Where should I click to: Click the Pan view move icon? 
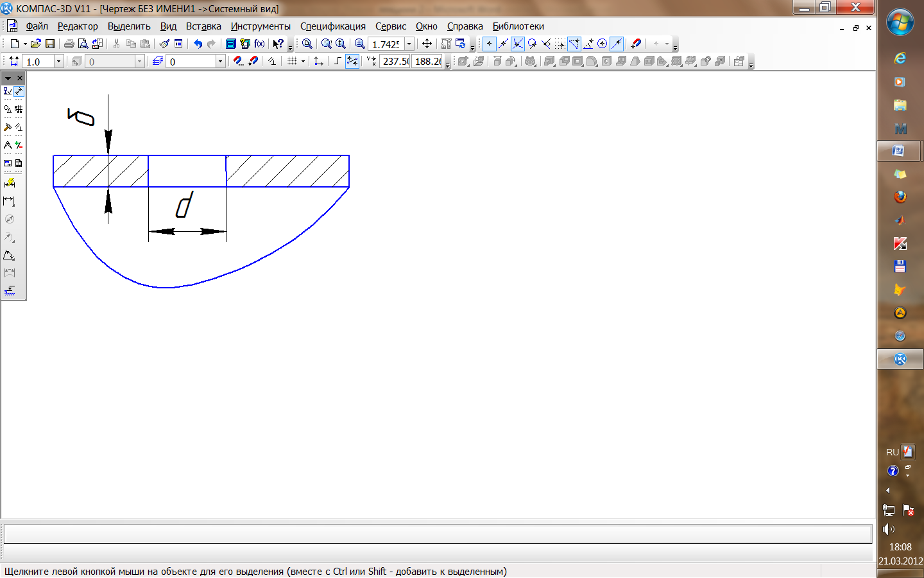(x=427, y=44)
